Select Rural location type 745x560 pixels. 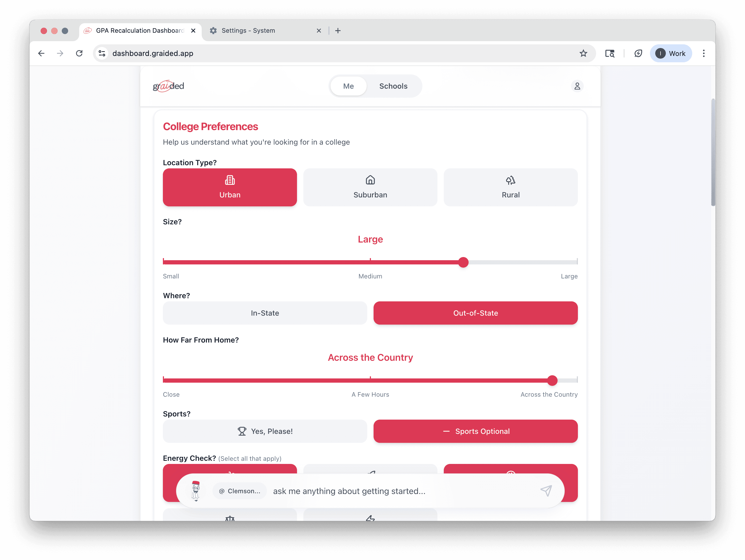click(510, 187)
